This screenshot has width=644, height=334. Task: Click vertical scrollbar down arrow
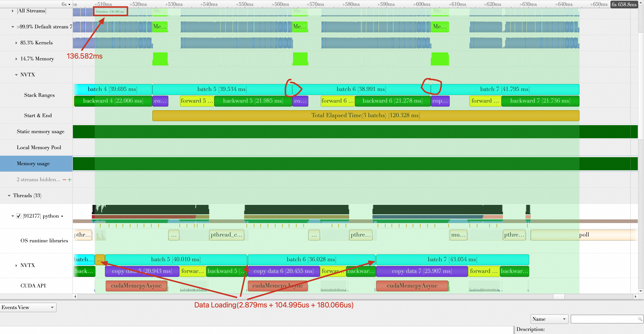(641, 291)
